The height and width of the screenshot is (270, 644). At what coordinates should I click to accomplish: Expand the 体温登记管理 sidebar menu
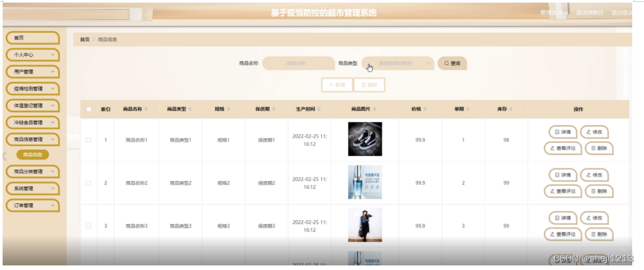click(x=33, y=106)
